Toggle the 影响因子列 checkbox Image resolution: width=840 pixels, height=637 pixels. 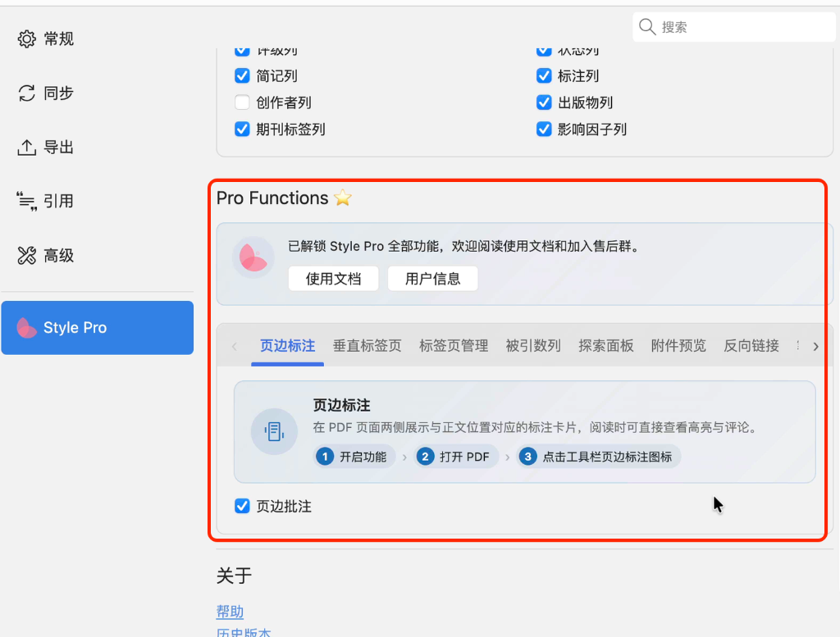pos(544,129)
